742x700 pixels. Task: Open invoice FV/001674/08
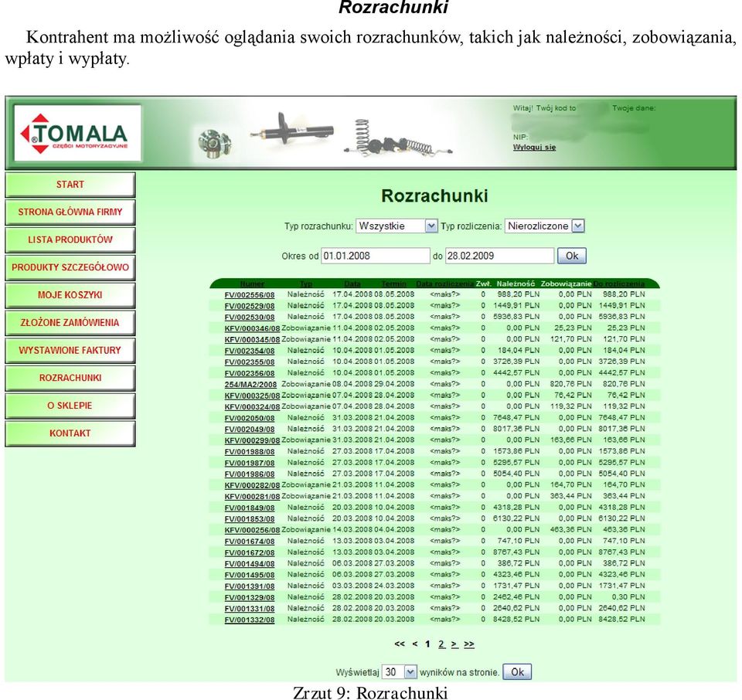(250, 542)
